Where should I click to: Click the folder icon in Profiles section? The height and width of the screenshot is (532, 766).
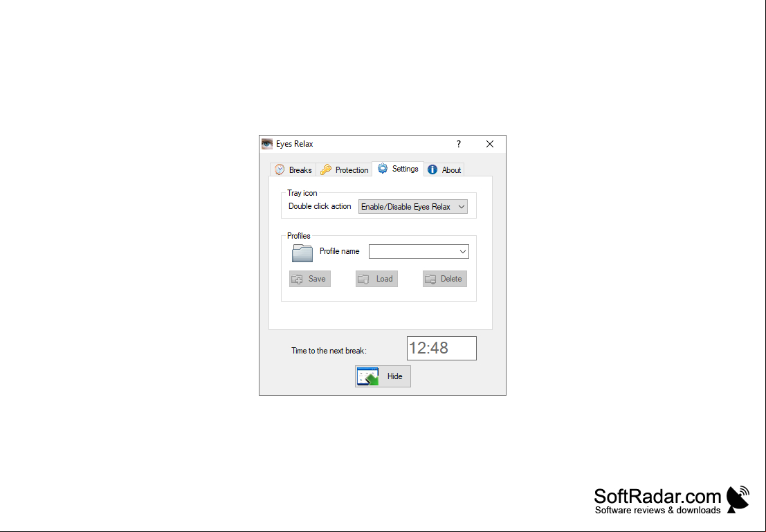point(302,253)
